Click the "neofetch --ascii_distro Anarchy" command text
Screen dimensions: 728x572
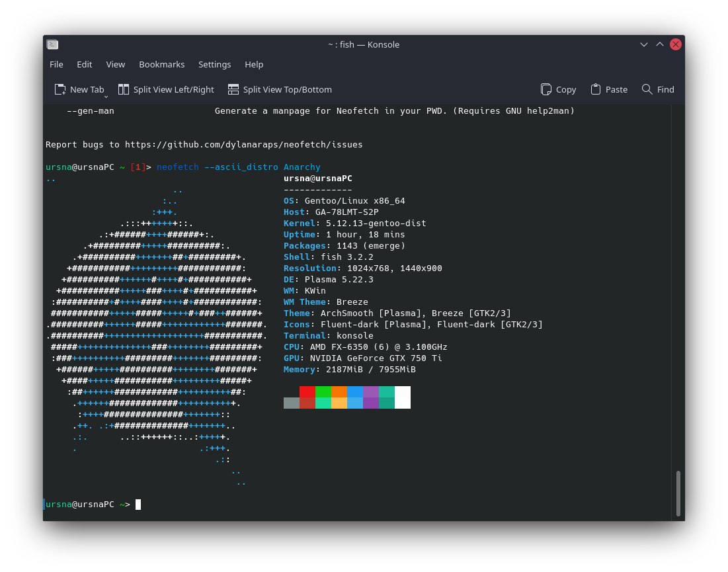coord(239,167)
